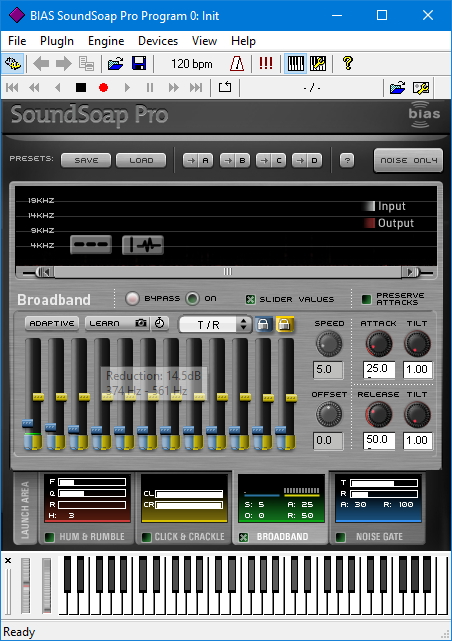Viewport: 452px width, 641px height.
Task: Toggle the metronome icon
Action: point(237,64)
